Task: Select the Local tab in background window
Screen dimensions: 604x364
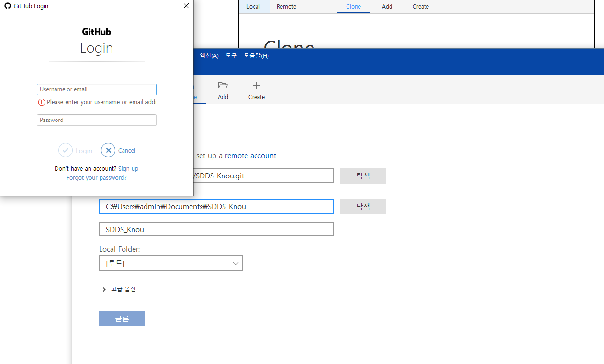Action: pos(253,7)
